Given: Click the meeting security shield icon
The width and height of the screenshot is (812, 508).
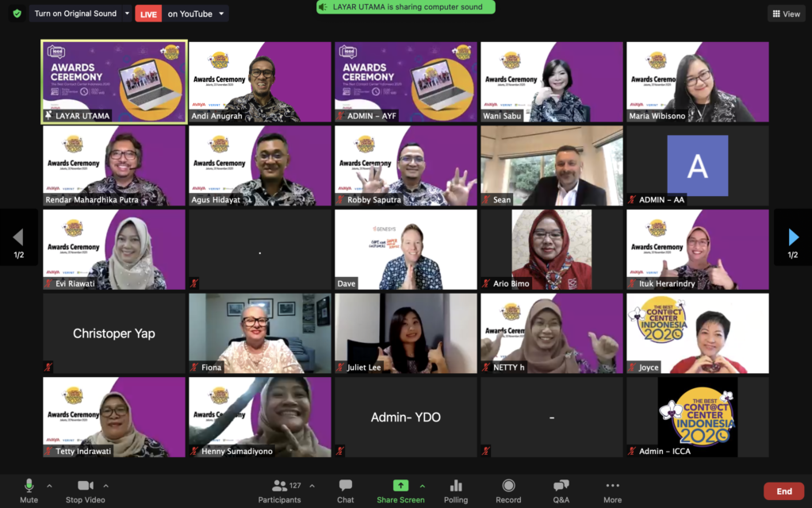Looking at the screenshot, I should (17, 13).
